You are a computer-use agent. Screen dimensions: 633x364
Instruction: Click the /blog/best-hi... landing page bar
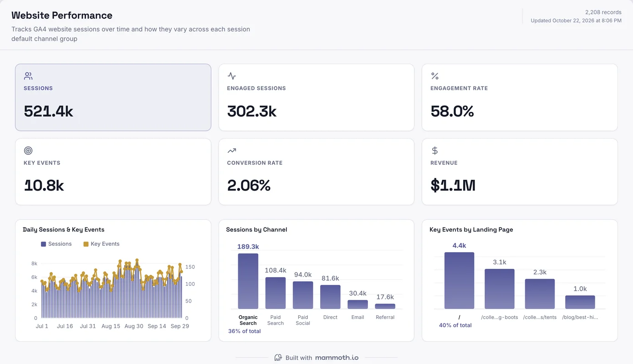tap(580, 302)
